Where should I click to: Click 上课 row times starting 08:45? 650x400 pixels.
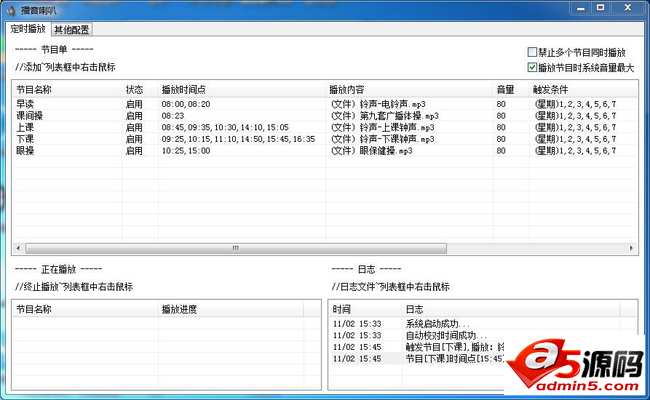[225, 127]
